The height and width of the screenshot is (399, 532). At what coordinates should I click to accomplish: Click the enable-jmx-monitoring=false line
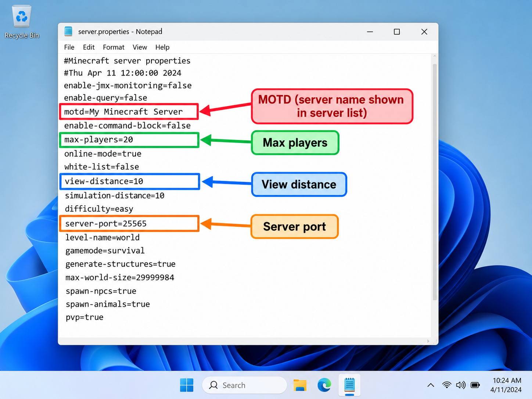tap(128, 86)
